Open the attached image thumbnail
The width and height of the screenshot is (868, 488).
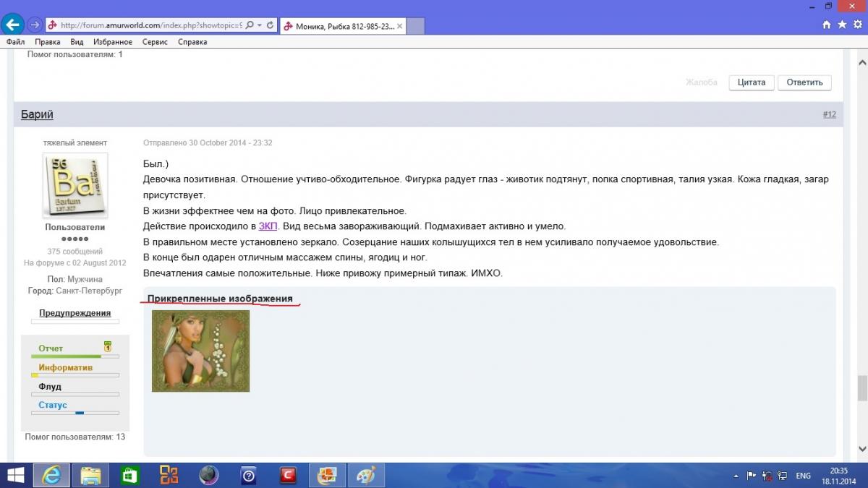(x=200, y=351)
